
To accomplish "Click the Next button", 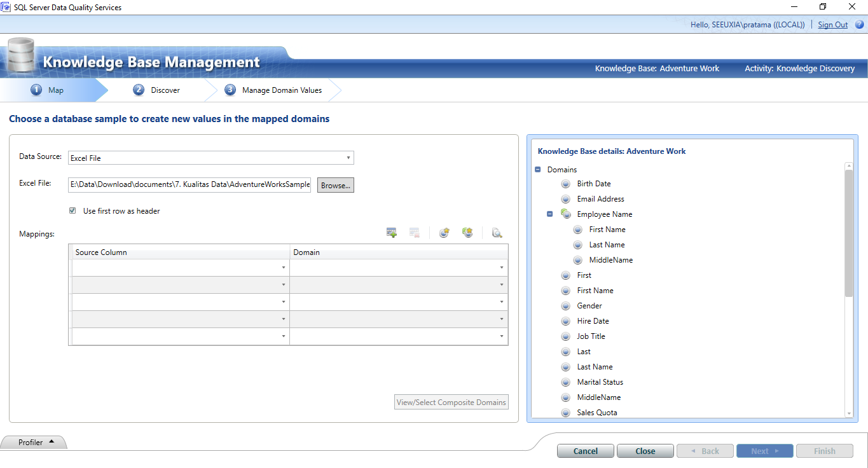I will (765, 451).
